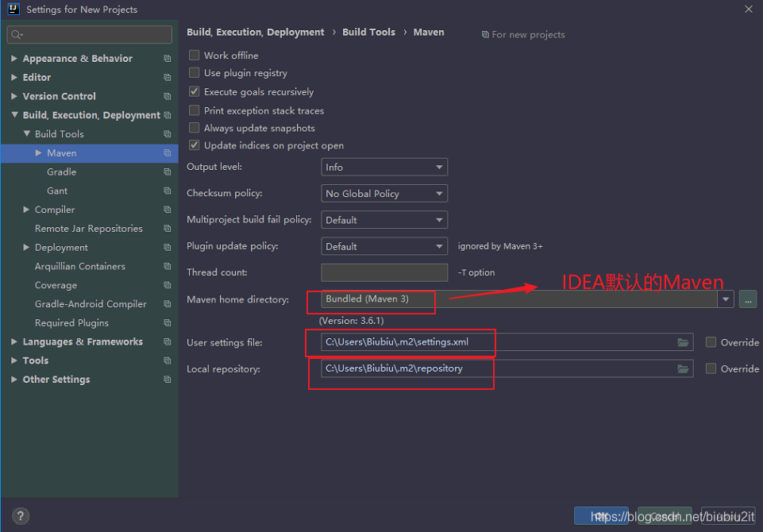The image size is (763, 532).
Task: Click the project-level icon beside Compiler
Action: [168, 210]
